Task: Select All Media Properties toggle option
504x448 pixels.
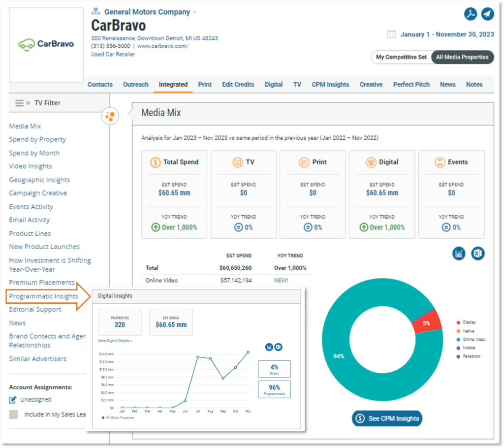Action: click(x=462, y=57)
